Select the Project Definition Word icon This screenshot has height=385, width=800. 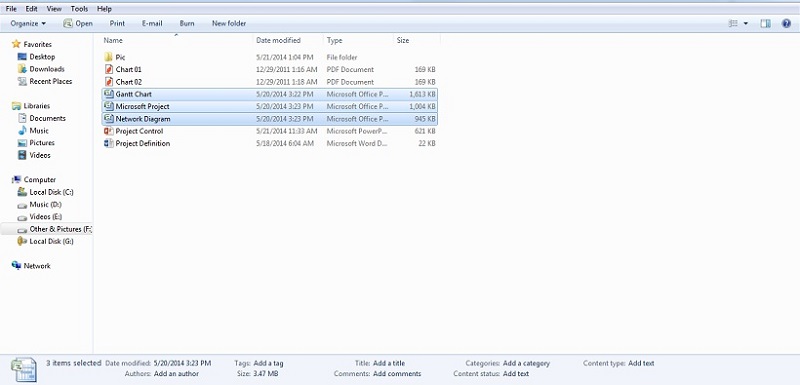108,143
